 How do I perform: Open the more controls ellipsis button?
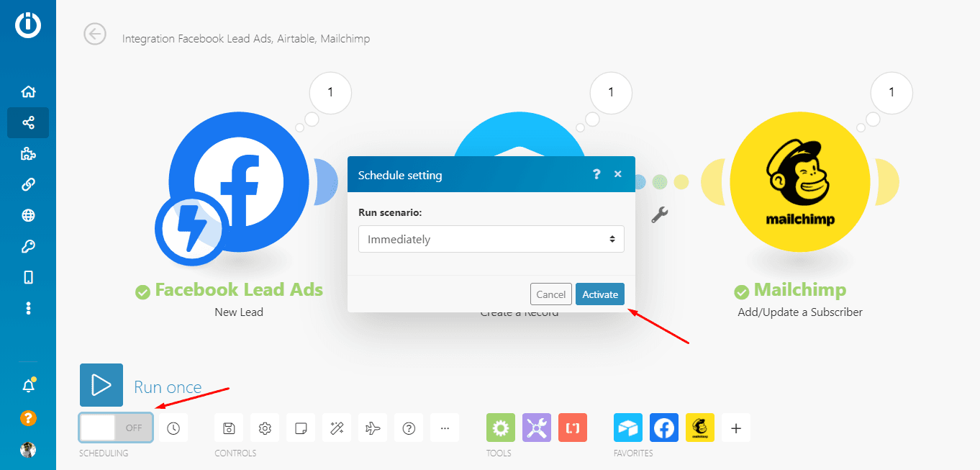pos(445,428)
